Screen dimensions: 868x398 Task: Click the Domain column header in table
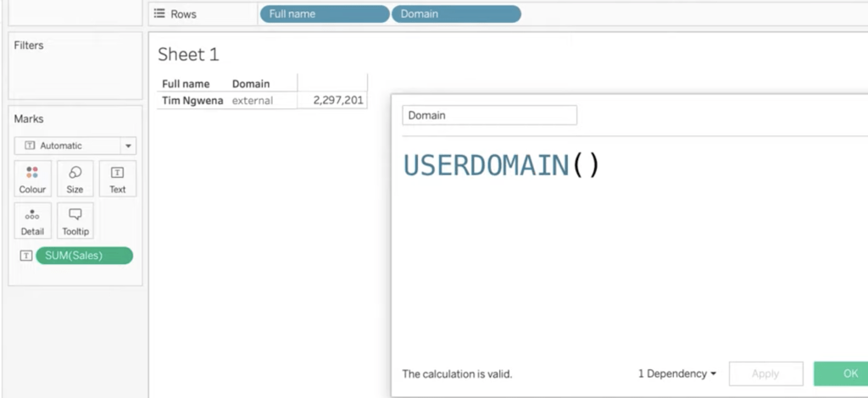point(251,84)
